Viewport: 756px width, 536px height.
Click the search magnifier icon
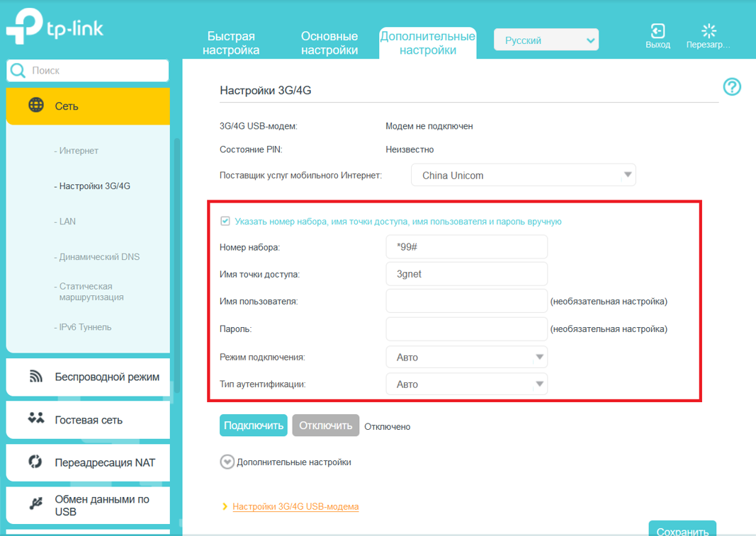pyautogui.click(x=18, y=71)
